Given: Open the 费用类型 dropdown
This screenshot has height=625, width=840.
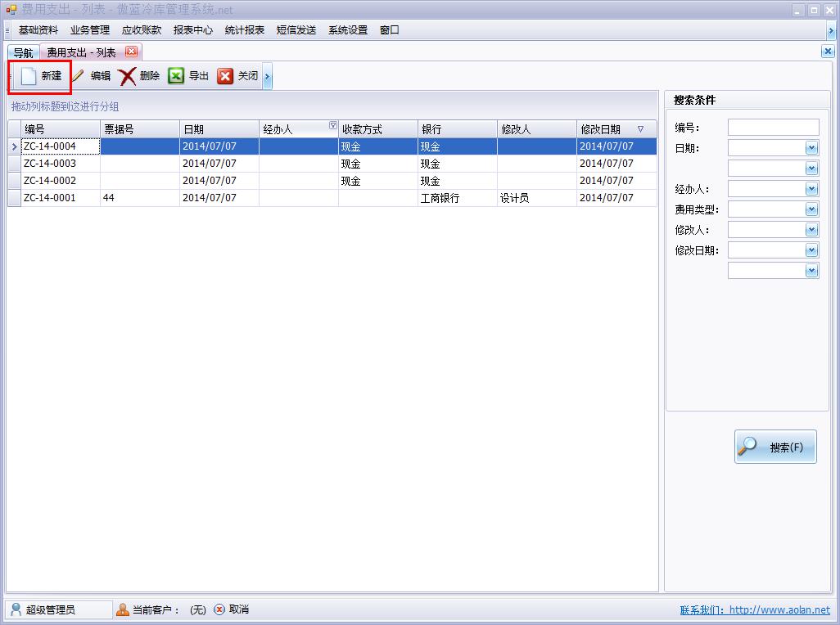Looking at the screenshot, I should tap(811, 209).
